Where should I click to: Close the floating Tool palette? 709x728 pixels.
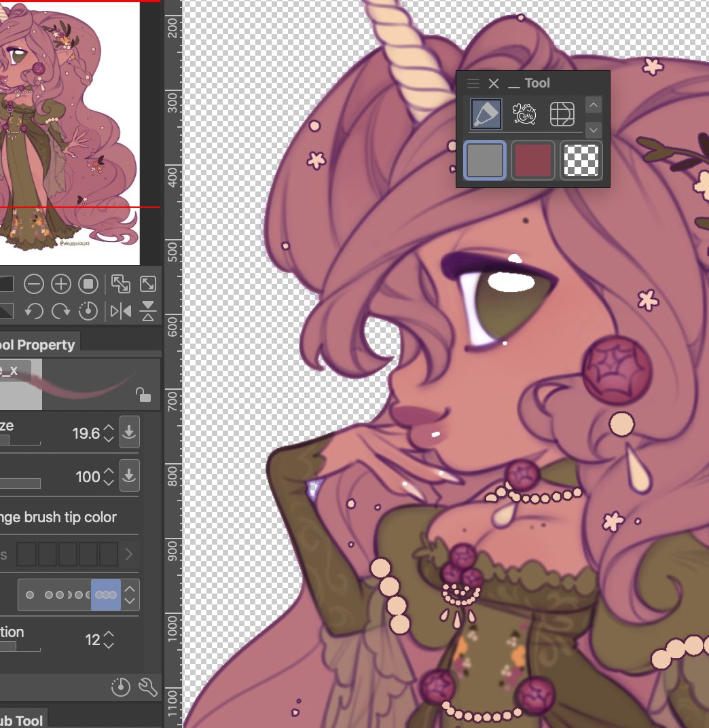coord(494,84)
